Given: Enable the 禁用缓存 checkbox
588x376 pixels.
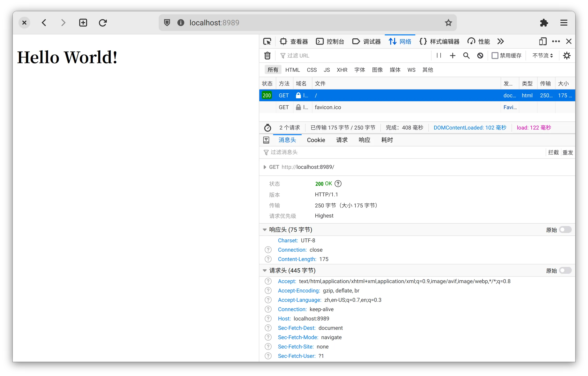Looking at the screenshot, I should pyautogui.click(x=495, y=56).
